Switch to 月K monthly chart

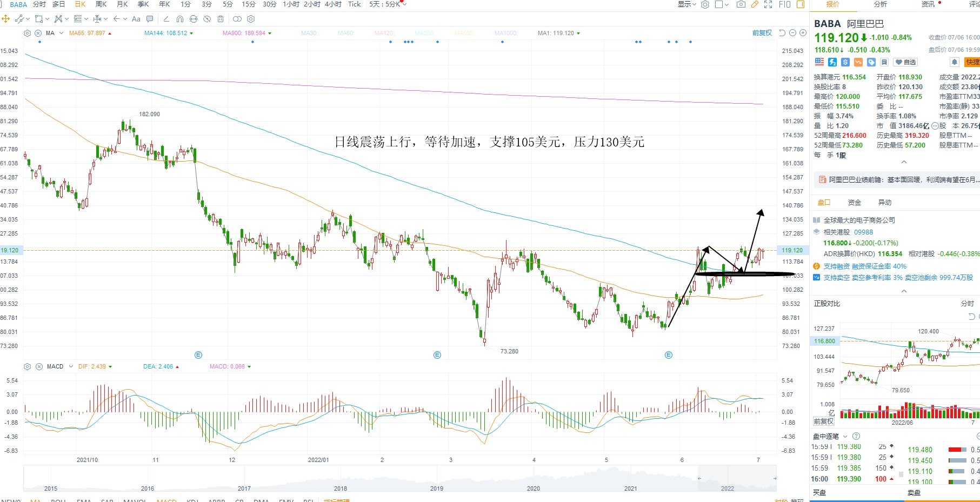(123, 4)
